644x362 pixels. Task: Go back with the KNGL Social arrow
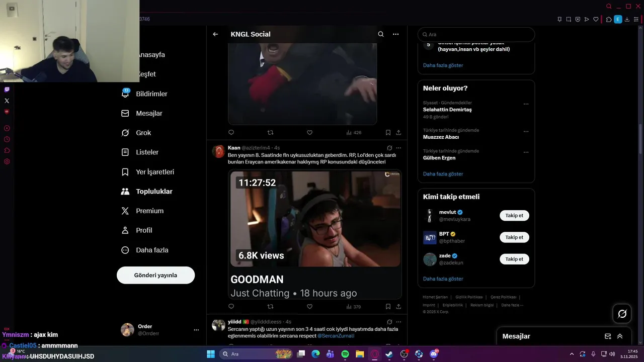pos(215,34)
